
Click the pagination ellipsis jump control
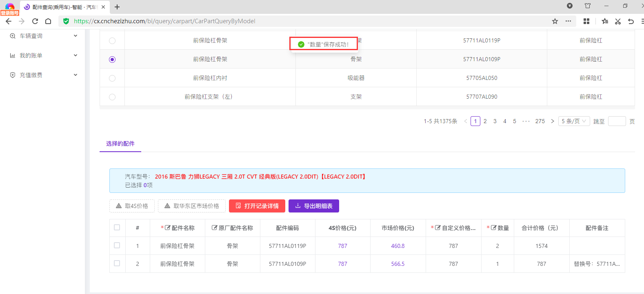tap(526, 121)
